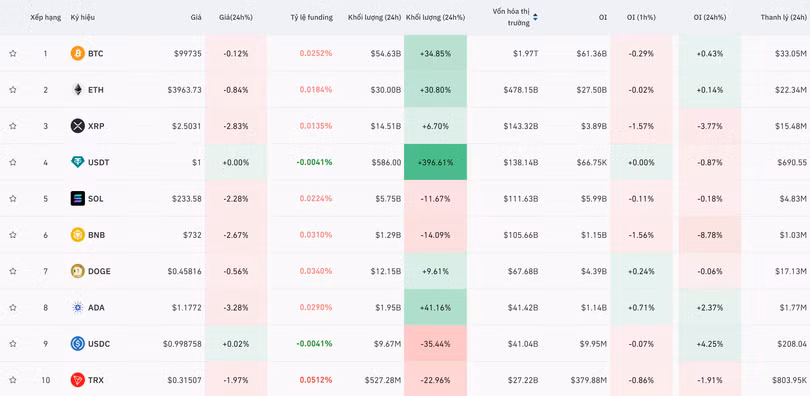This screenshot has height=396, width=810.
Task: Click the BTC liquidation value $33.05M
Action: click(x=791, y=53)
